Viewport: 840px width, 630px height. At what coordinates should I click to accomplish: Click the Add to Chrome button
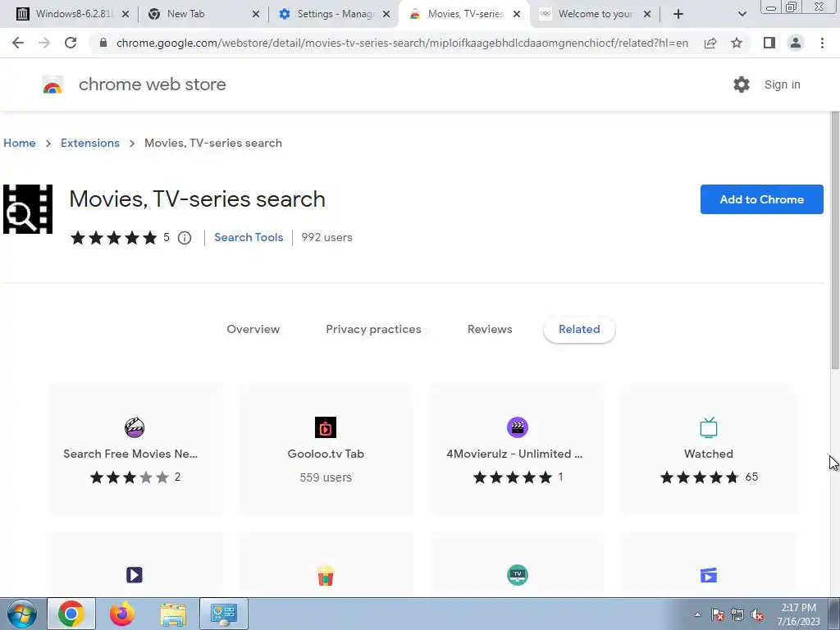pyautogui.click(x=762, y=199)
